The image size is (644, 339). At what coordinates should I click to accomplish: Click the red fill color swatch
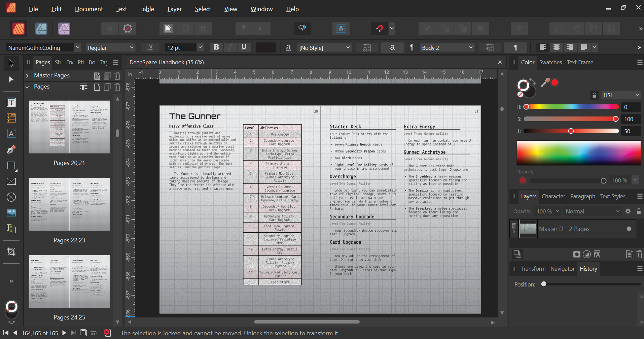555,82
